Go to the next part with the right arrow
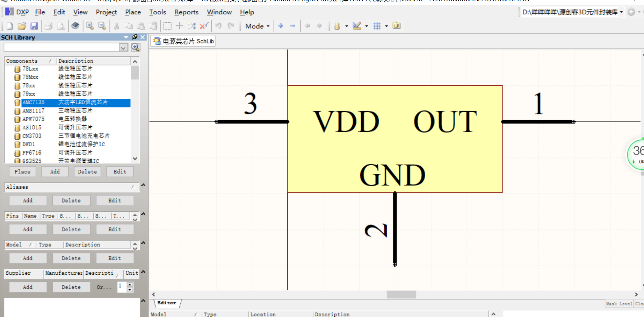Viewport: 644px width, 317px height. [x=319, y=26]
